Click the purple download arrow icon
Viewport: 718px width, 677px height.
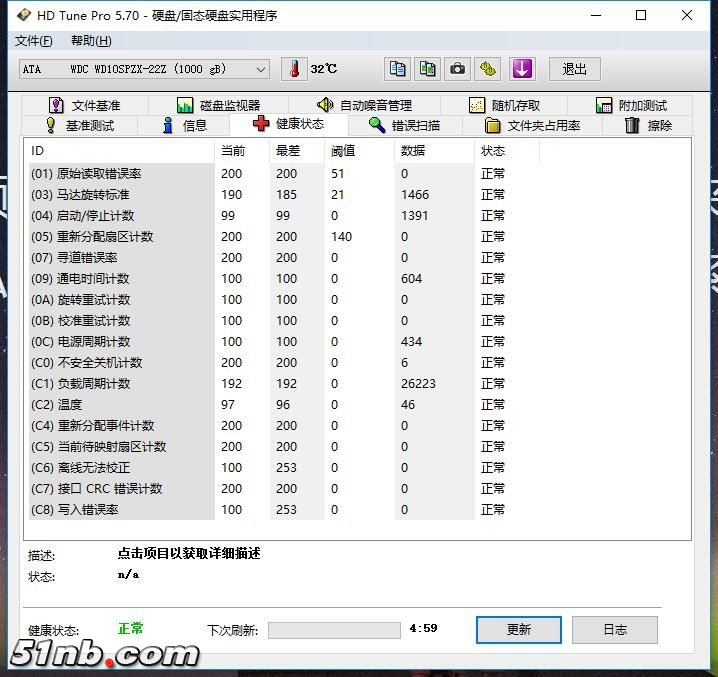(522, 69)
